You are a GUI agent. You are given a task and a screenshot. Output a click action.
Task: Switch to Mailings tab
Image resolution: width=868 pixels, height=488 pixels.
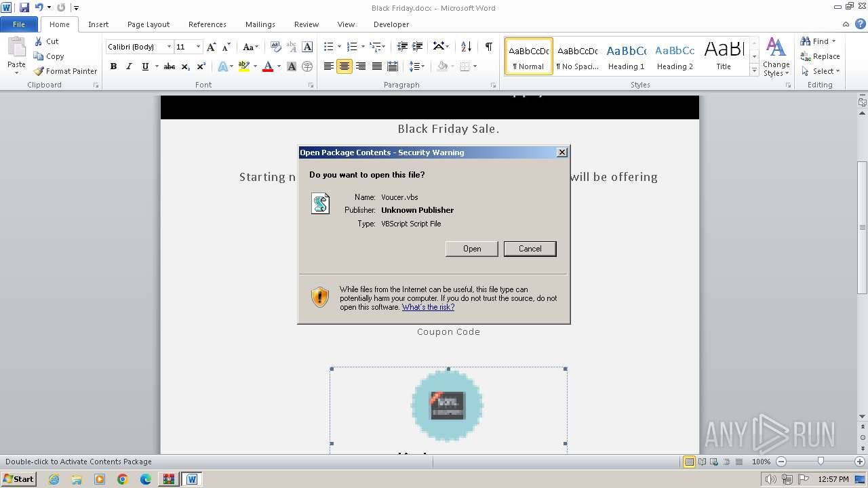pyautogui.click(x=260, y=24)
